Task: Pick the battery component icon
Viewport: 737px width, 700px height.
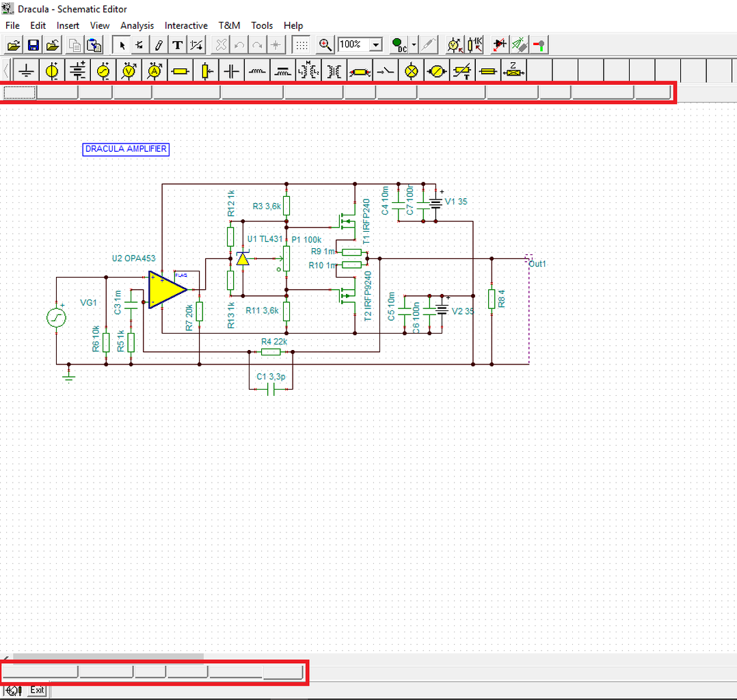Action: point(77,71)
